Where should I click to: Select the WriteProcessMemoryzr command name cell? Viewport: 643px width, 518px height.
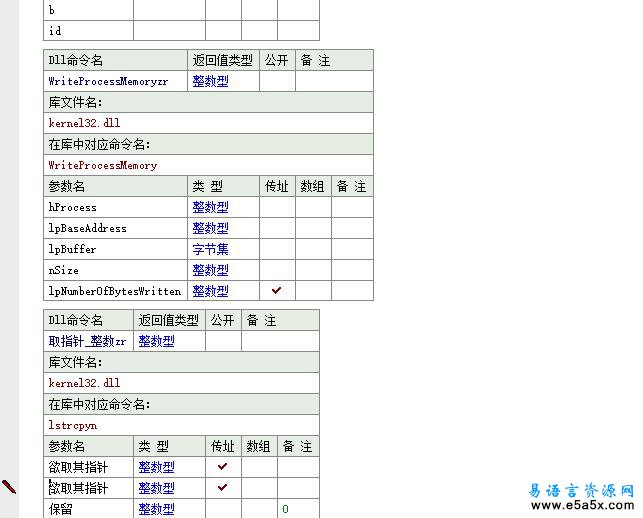[115, 81]
